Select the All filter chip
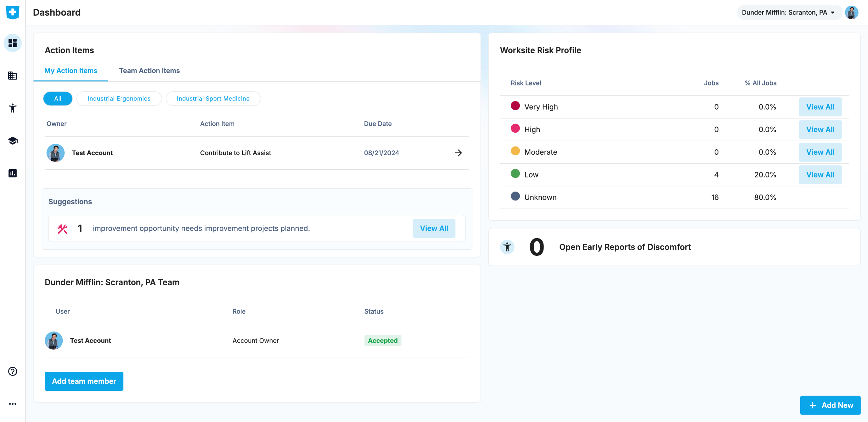The image size is (868, 422). coord(58,99)
